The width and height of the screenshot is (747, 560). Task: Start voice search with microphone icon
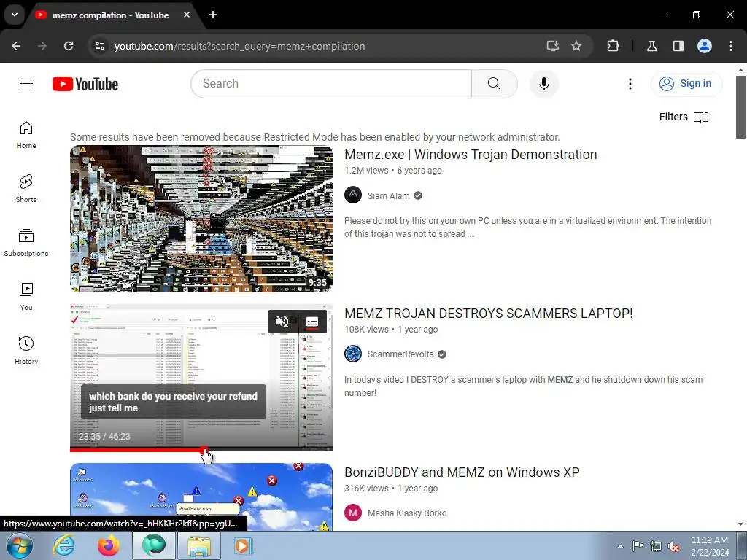pyautogui.click(x=543, y=84)
